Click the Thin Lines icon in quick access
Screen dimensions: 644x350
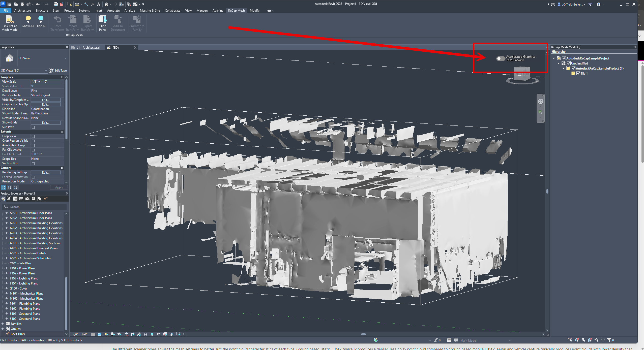click(122, 4)
